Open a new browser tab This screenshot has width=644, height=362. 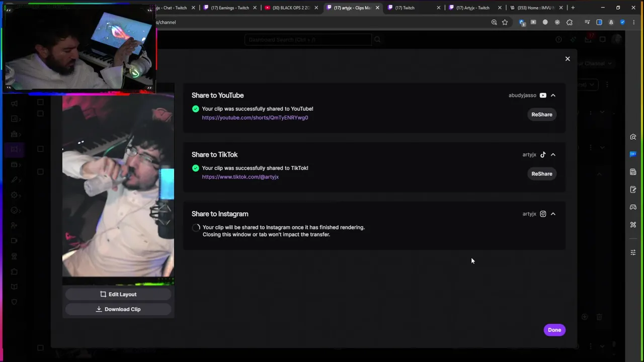573,8
